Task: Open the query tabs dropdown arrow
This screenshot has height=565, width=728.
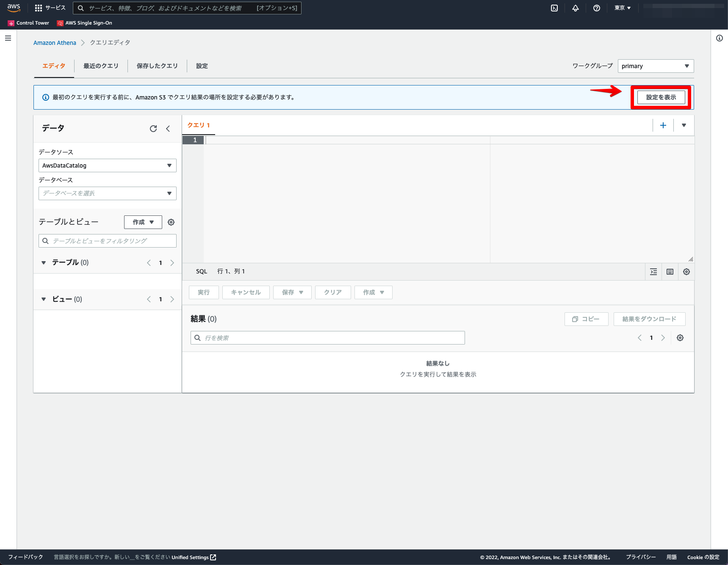Action: tap(684, 125)
